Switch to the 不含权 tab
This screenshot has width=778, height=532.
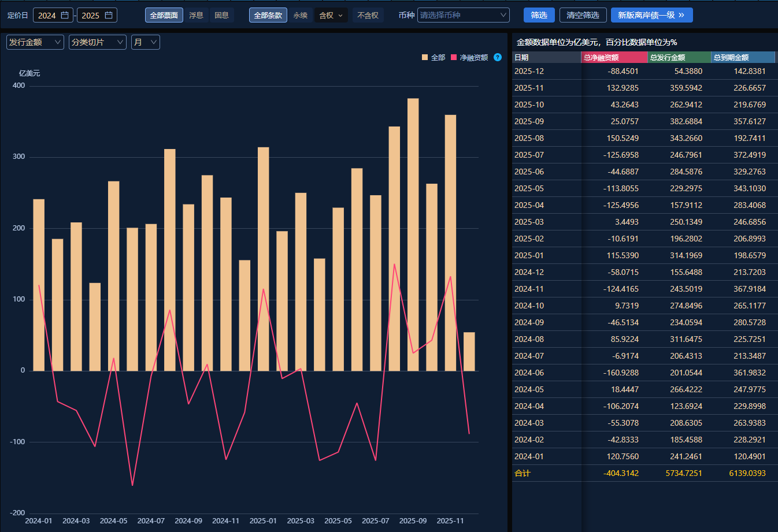click(x=368, y=16)
